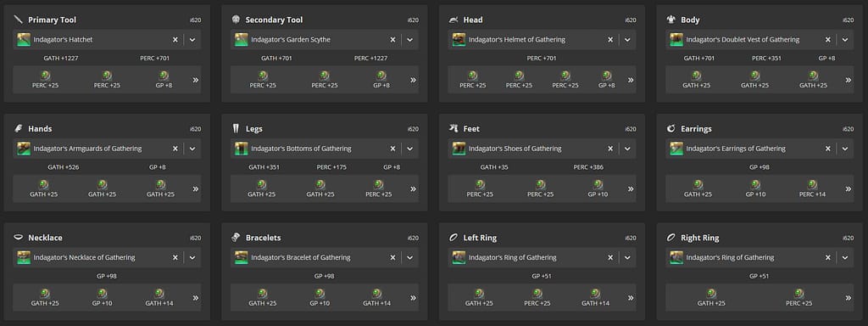Open the Head item dropdown

tap(627, 40)
